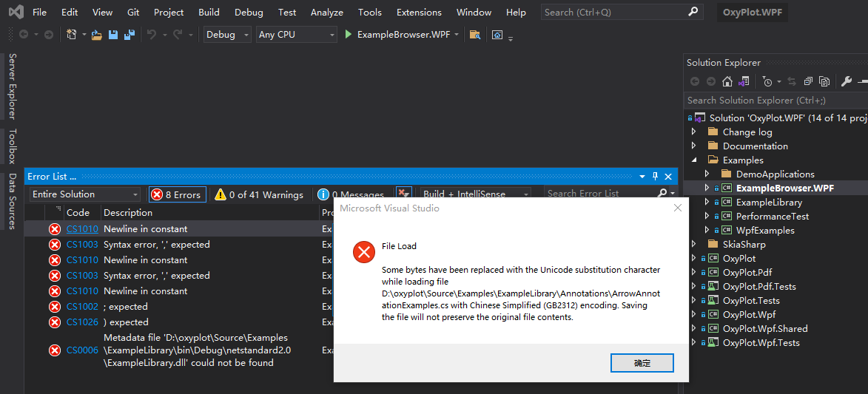Toggle the clear build filter button

click(403, 194)
